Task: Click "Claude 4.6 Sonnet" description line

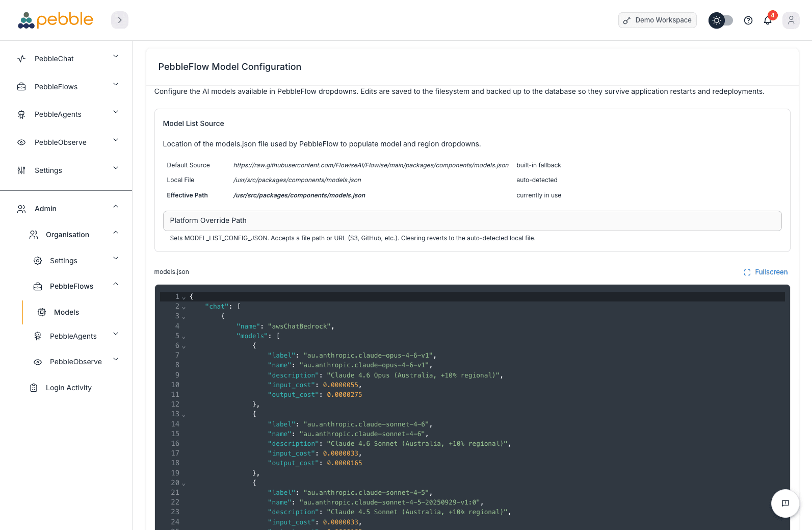Action: 389,444
